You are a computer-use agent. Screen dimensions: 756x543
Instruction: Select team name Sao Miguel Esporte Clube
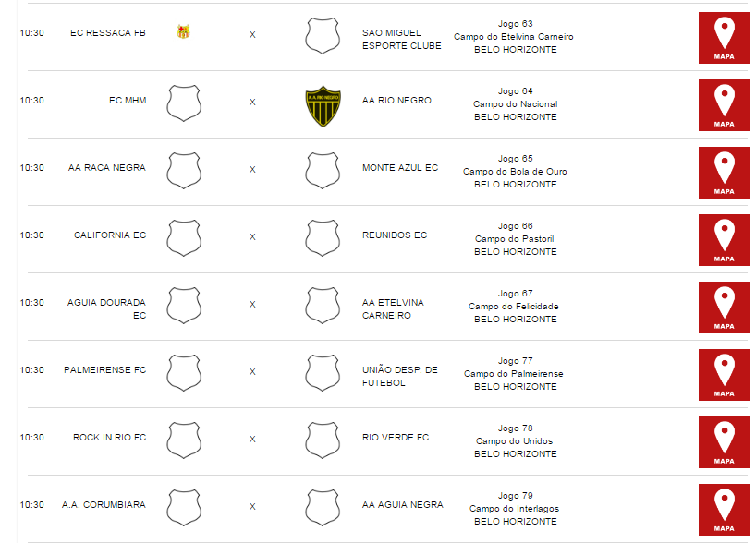coord(402,39)
